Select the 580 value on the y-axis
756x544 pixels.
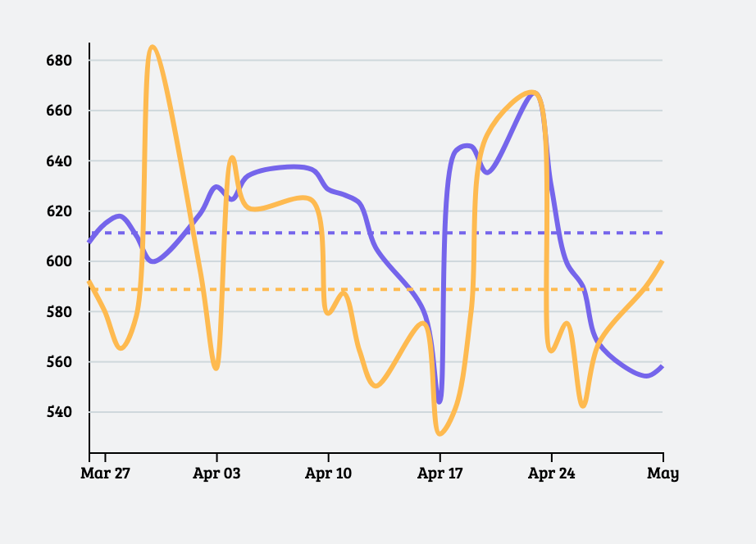(61, 312)
